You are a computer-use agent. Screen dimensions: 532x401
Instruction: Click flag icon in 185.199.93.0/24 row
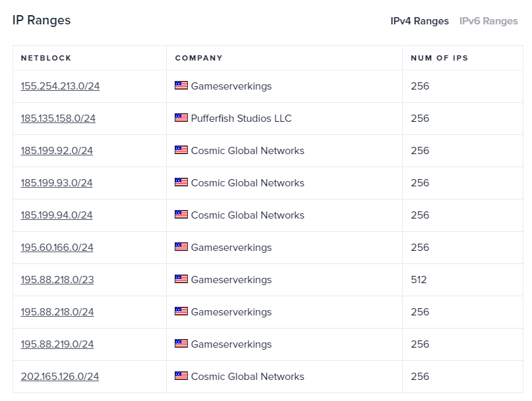181,182
